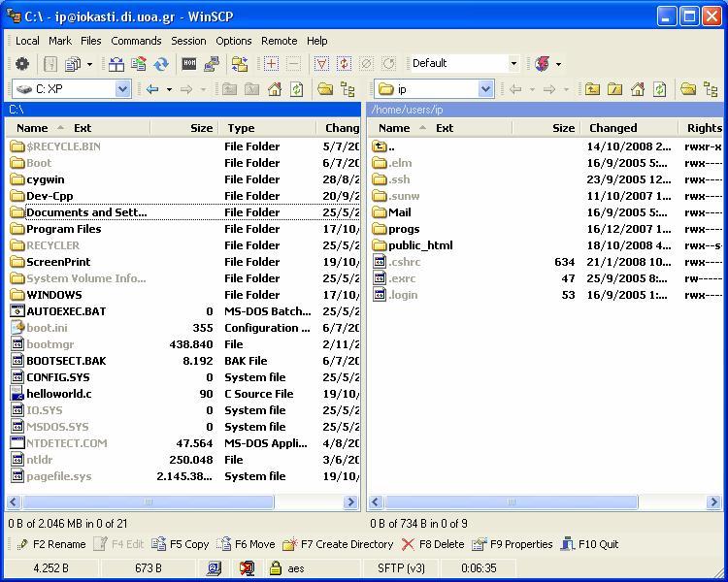Image resolution: width=728 pixels, height=582 pixels.
Task: Click the local panel scroll right arrow
Action: pos(350,501)
